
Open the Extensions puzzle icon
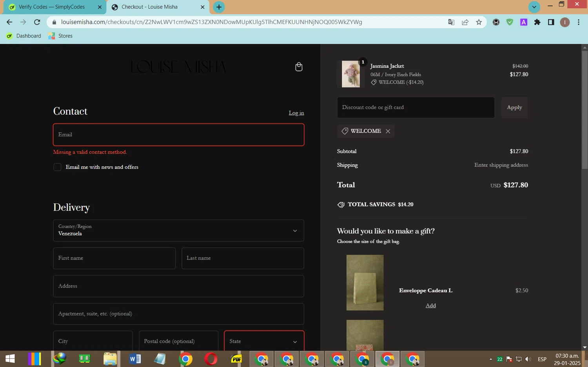pos(537,22)
